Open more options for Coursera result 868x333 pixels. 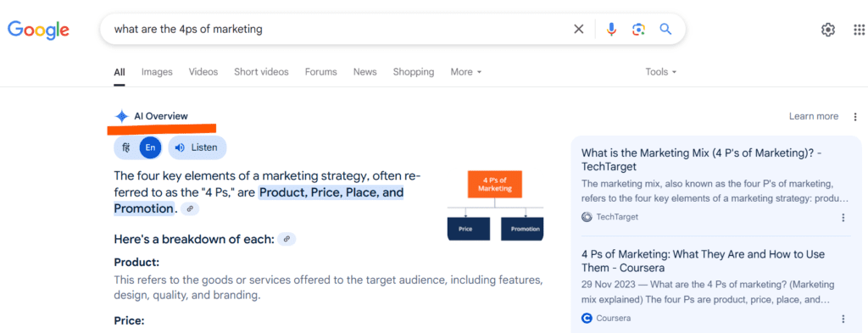(x=843, y=319)
